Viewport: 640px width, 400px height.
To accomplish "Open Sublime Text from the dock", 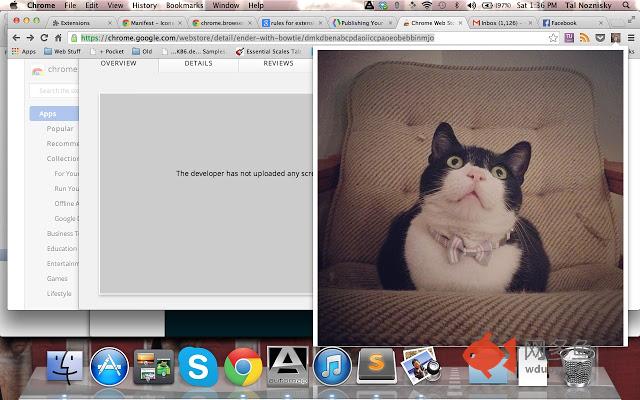I will coord(376,366).
